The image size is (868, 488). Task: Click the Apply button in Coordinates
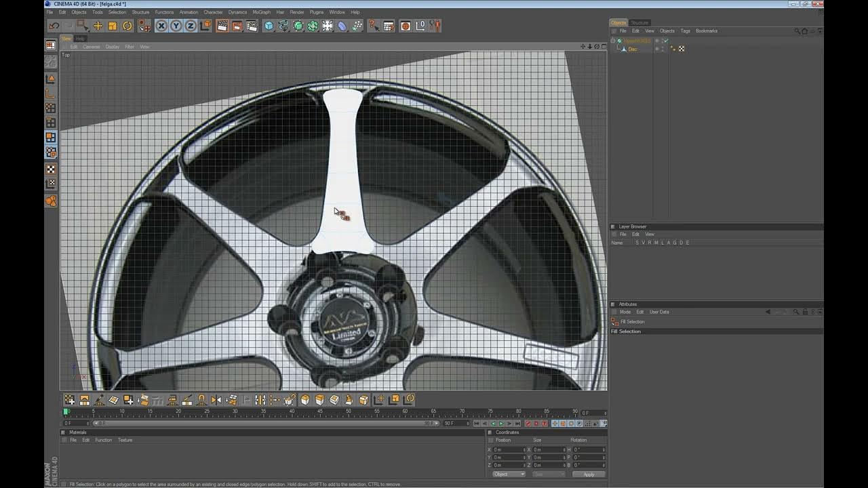point(589,474)
